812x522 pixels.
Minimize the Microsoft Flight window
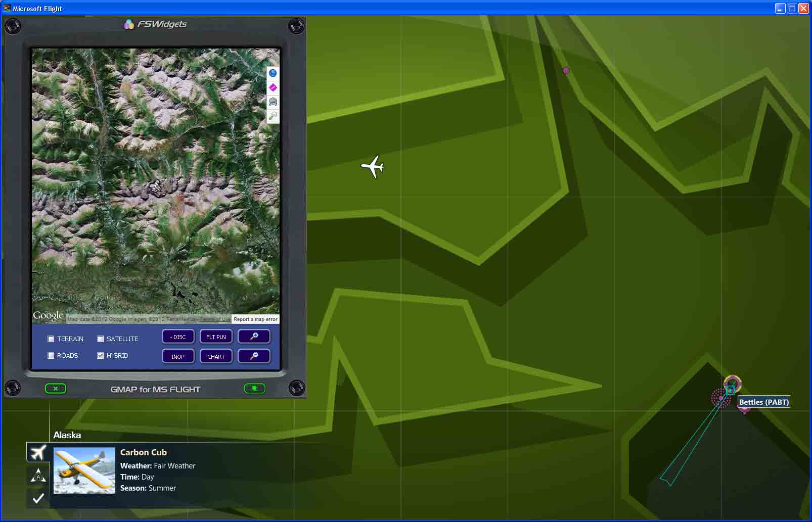(780, 8)
